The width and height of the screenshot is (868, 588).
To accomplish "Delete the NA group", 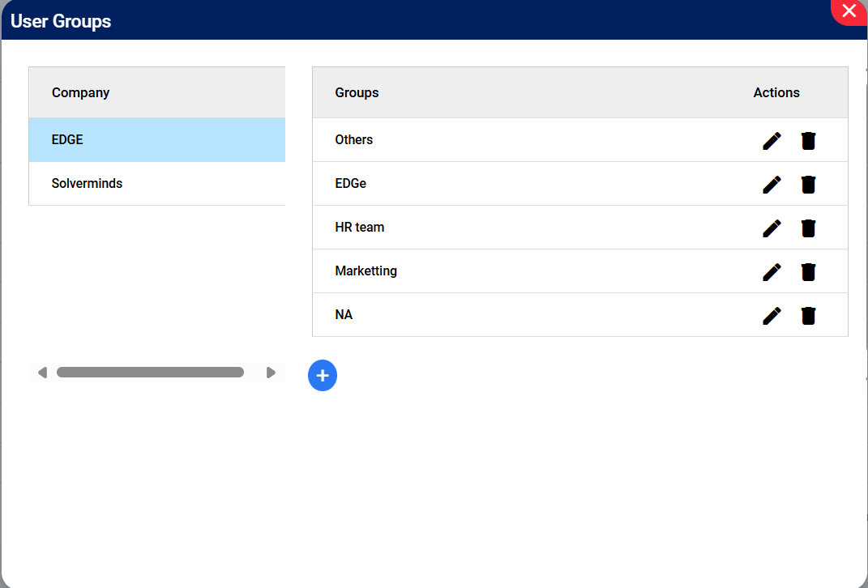I will tap(808, 316).
